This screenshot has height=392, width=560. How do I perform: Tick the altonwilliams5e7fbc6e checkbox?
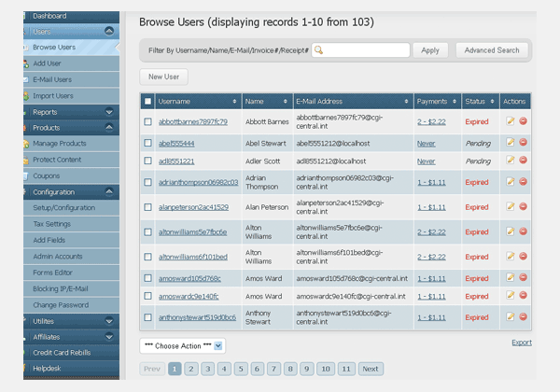[x=147, y=232]
